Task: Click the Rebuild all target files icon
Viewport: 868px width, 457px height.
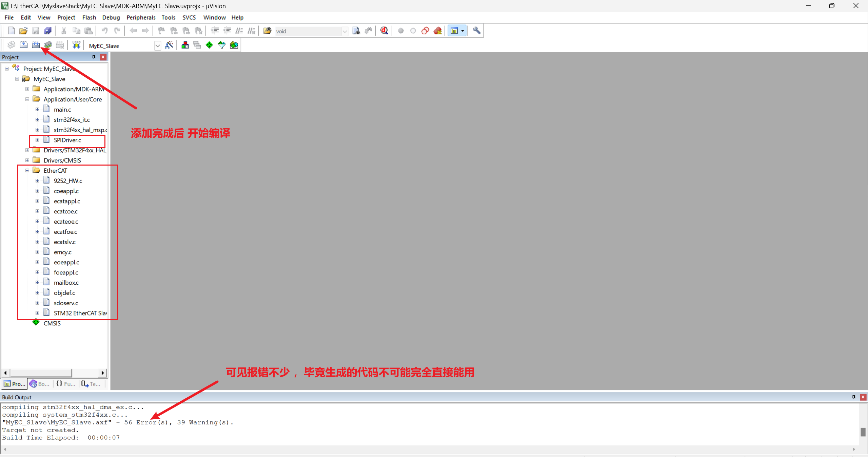Action: [x=36, y=45]
